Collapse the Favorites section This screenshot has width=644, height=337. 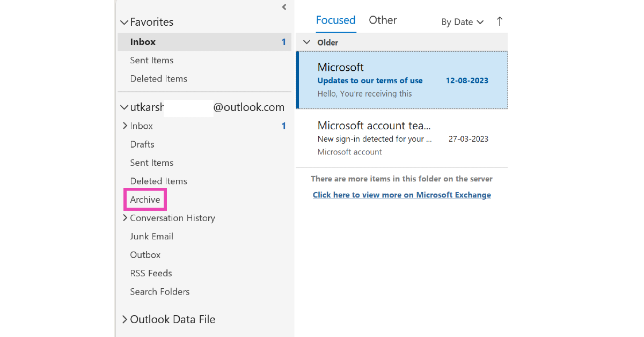(x=124, y=21)
